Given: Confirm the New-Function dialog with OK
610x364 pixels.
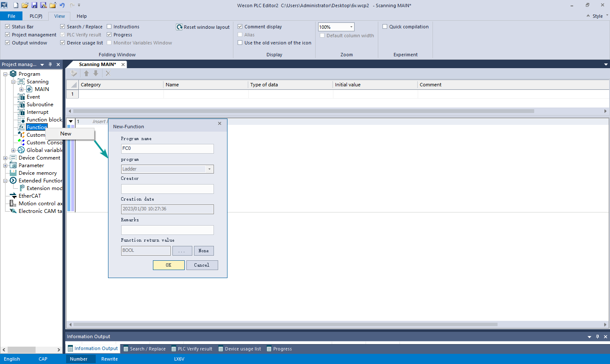Looking at the screenshot, I should pos(169,265).
